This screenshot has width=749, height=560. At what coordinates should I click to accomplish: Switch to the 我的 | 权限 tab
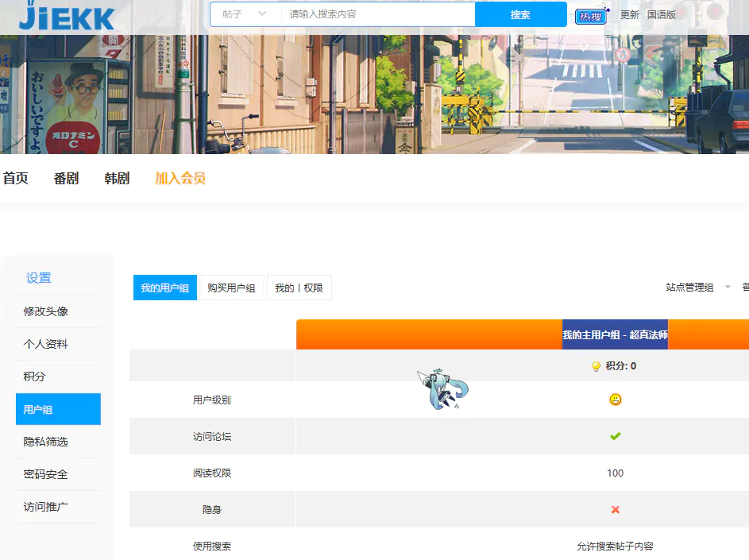tap(299, 288)
